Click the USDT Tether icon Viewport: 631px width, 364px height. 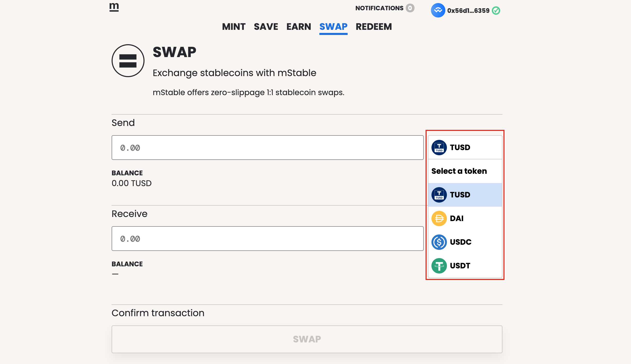coord(439,266)
